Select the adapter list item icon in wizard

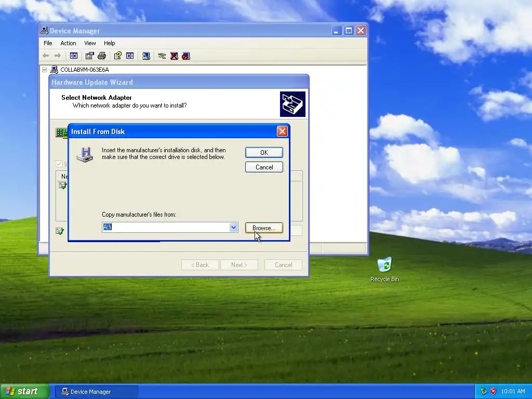point(62,185)
